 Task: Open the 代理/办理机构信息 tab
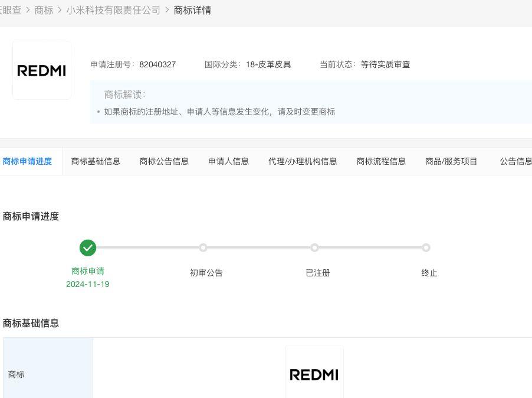point(303,161)
